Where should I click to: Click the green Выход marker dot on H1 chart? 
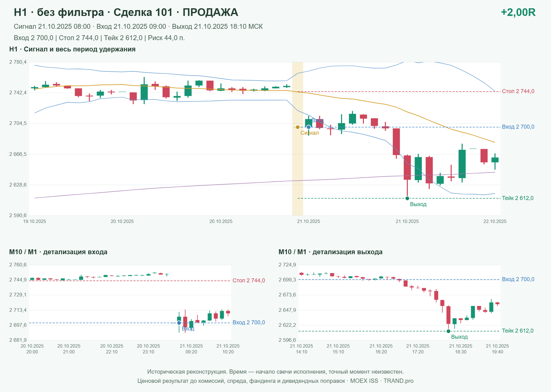point(407,198)
